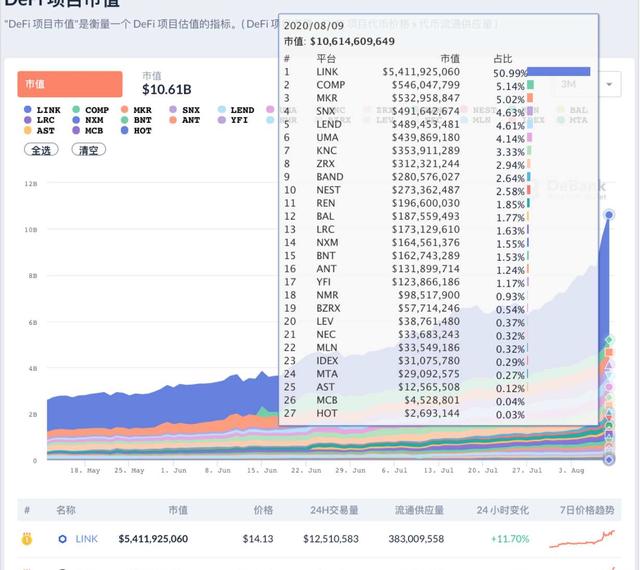Screen dimensions: 640x570
Task: Click tooltip date 2020/08/09
Action: click(313, 26)
